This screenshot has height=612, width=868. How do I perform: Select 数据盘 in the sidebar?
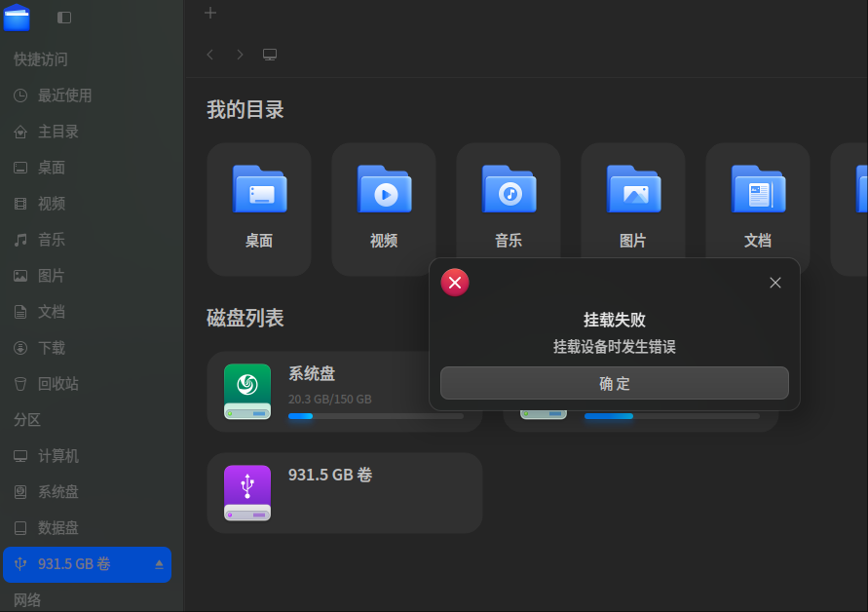click(88, 528)
